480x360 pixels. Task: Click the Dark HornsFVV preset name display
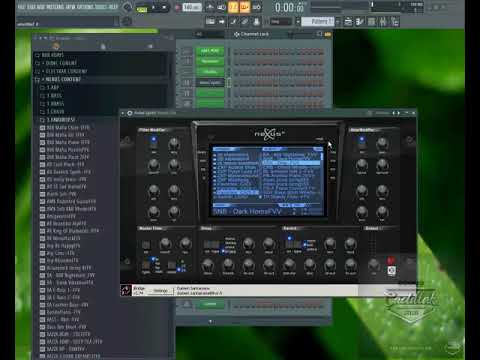pyautogui.click(x=247, y=212)
